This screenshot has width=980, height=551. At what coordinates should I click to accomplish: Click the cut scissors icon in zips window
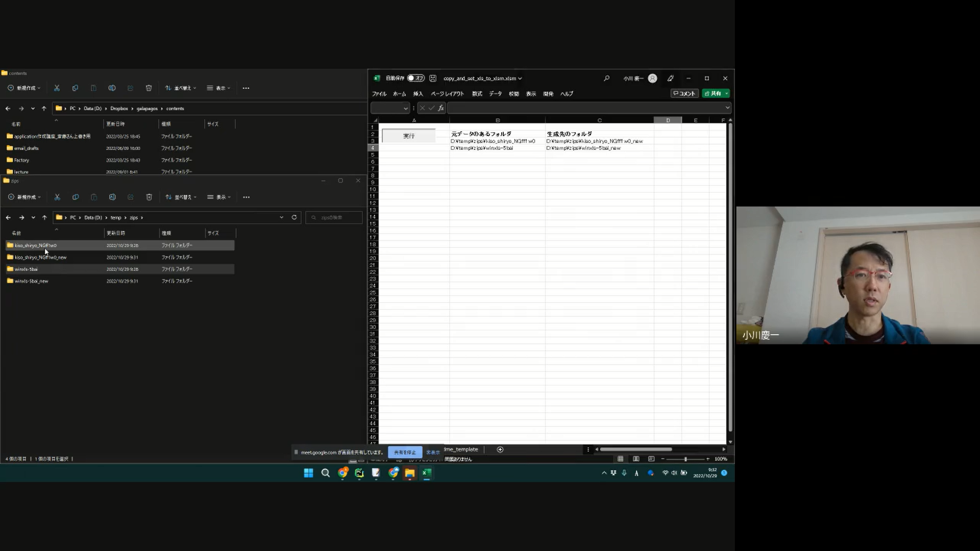pyautogui.click(x=57, y=197)
